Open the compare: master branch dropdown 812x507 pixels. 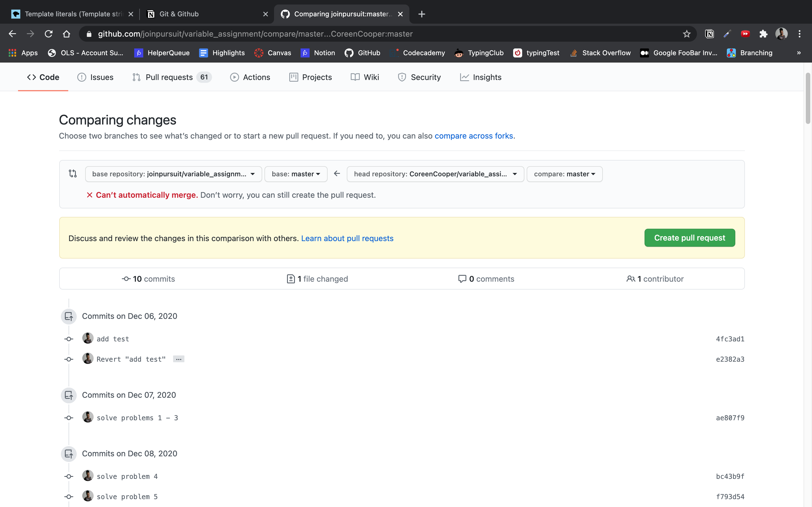(x=564, y=174)
